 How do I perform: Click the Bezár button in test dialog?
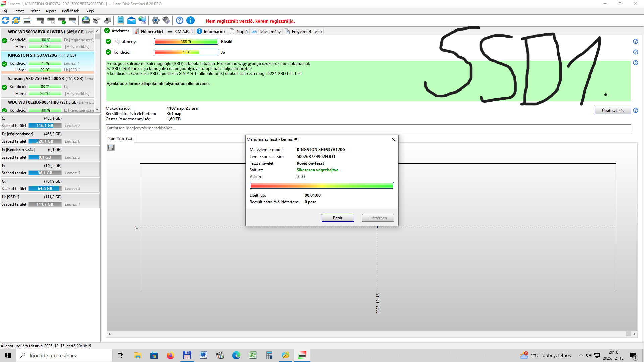point(337,218)
